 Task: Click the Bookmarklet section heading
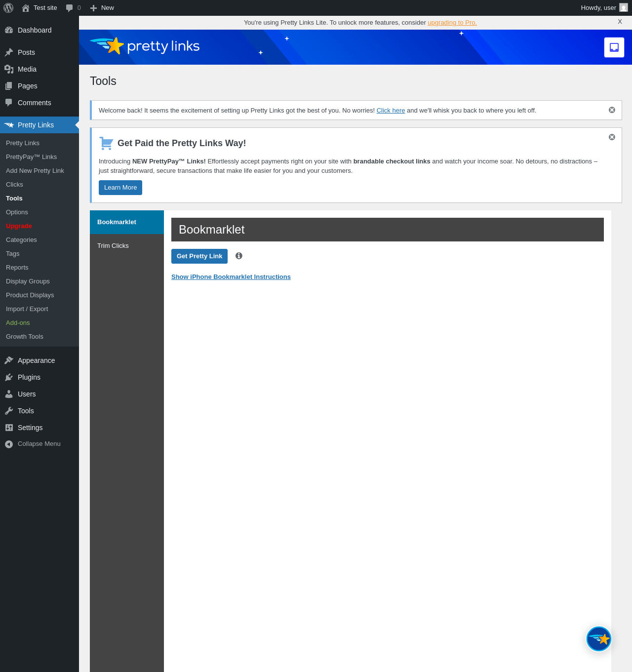(x=212, y=230)
